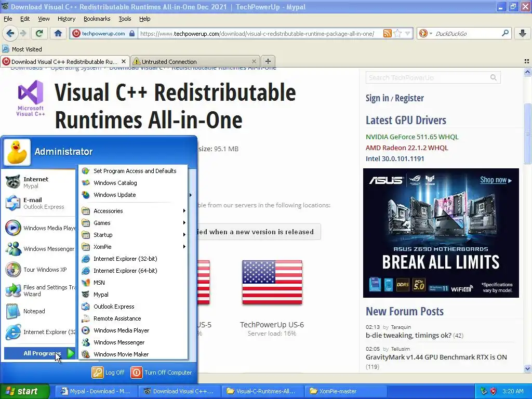The width and height of the screenshot is (532, 399).
Task: Click the Sign in link
Action: (377, 98)
